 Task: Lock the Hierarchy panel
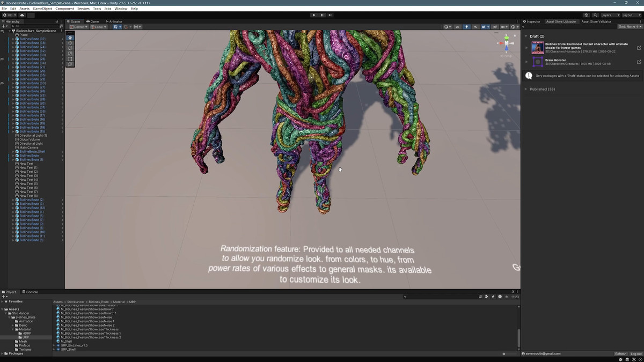click(x=57, y=21)
